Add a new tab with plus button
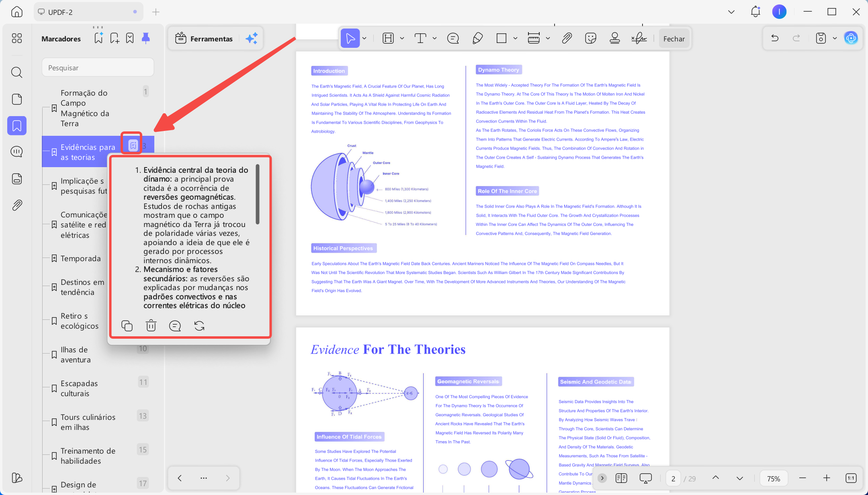 click(x=156, y=12)
